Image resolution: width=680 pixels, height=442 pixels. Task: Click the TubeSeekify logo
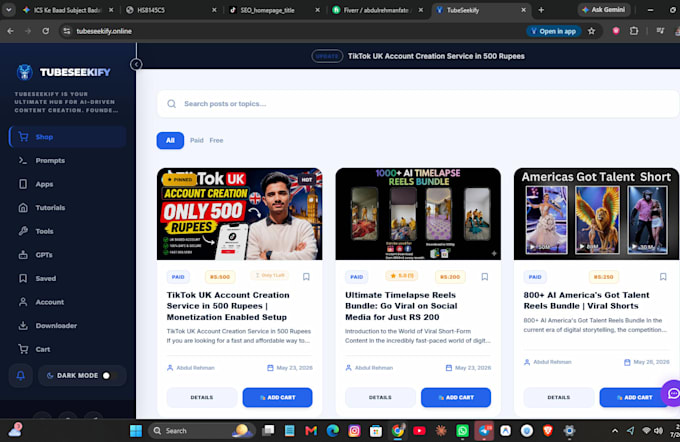pyautogui.click(x=63, y=72)
